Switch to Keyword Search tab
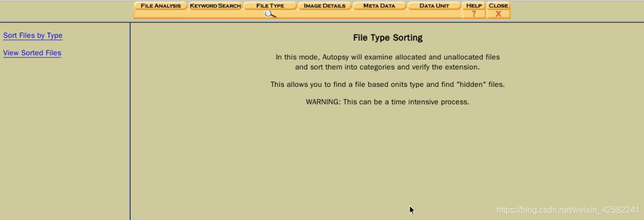644x220 pixels. (x=215, y=6)
